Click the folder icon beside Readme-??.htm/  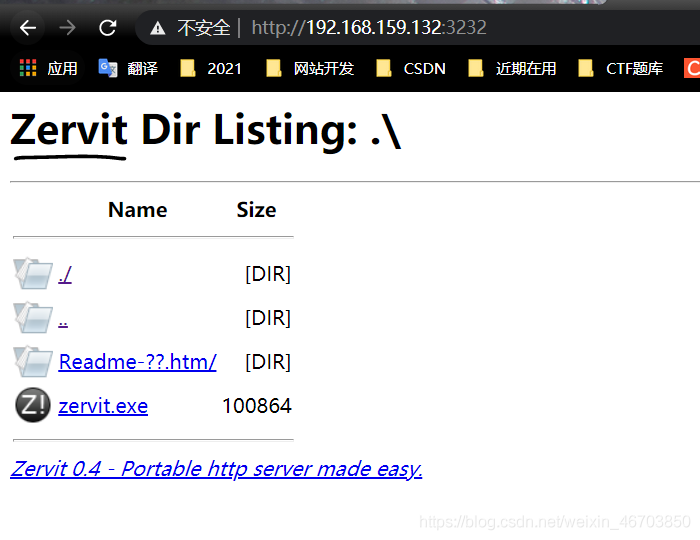coord(33,361)
